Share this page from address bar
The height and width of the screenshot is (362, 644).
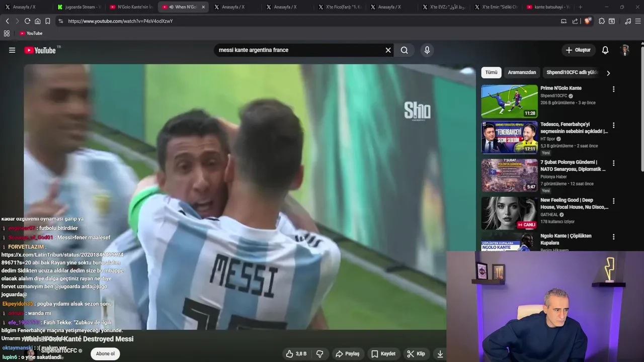click(575, 21)
